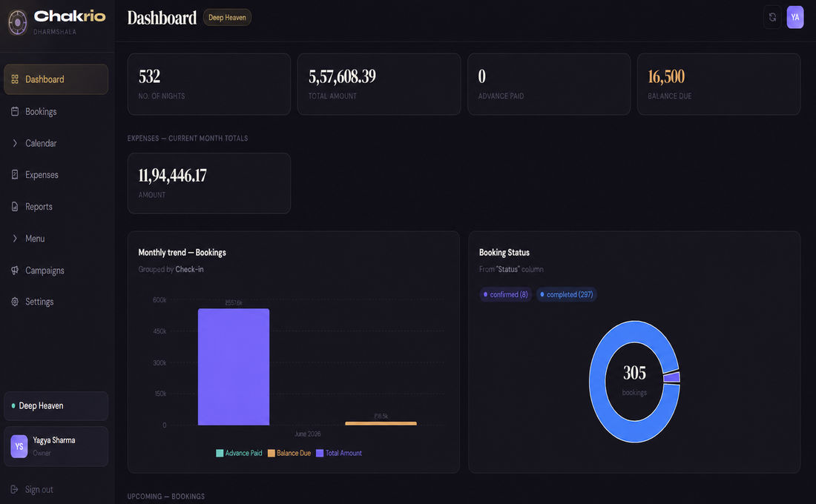This screenshot has width=816, height=504.
Task: Open the Menu item in sidebar
Action: [56, 238]
